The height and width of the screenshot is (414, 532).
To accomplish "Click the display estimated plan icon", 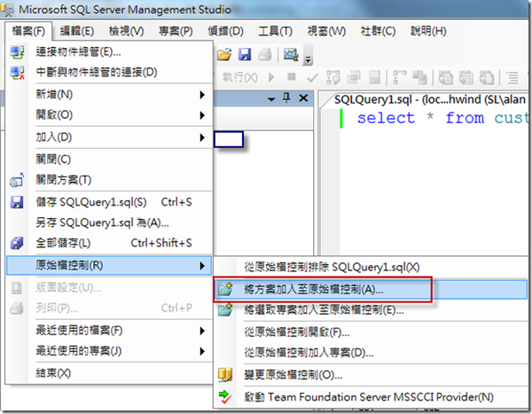I will tap(332, 77).
